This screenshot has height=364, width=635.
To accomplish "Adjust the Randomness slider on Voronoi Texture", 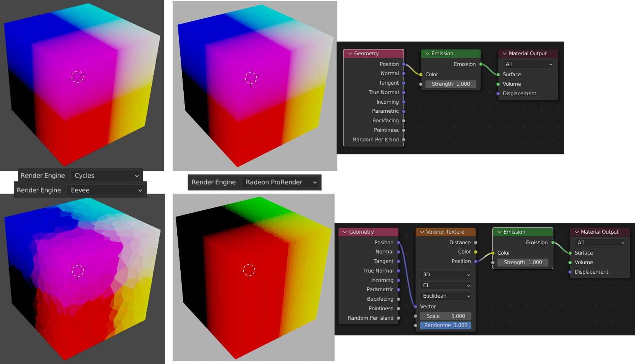I will pyautogui.click(x=445, y=325).
